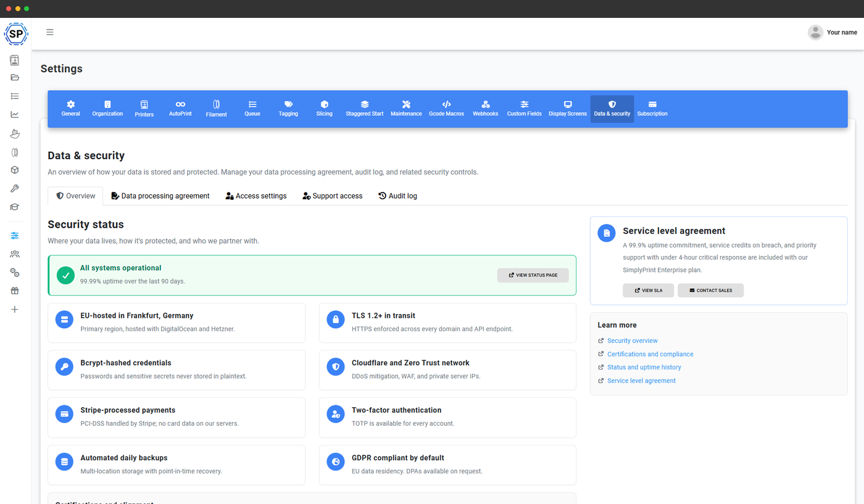The height and width of the screenshot is (504, 864).
Task: Open Staggered Start settings tab
Action: click(x=365, y=109)
